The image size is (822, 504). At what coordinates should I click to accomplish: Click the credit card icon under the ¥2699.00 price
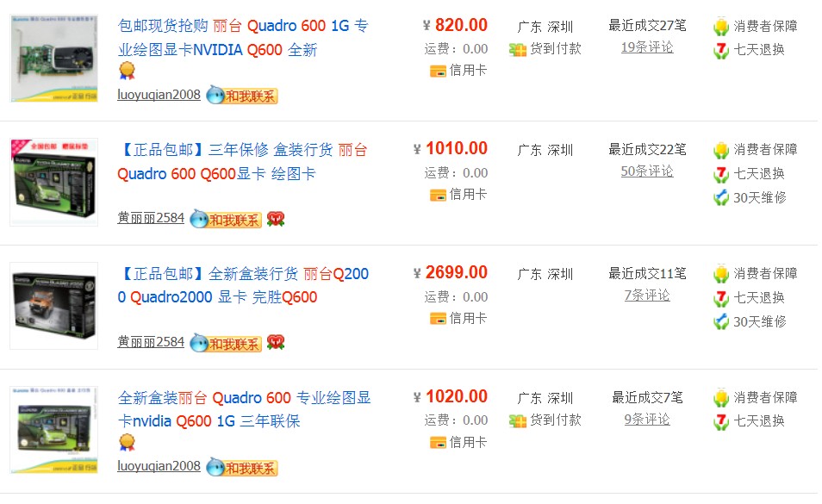click(438, 318)
